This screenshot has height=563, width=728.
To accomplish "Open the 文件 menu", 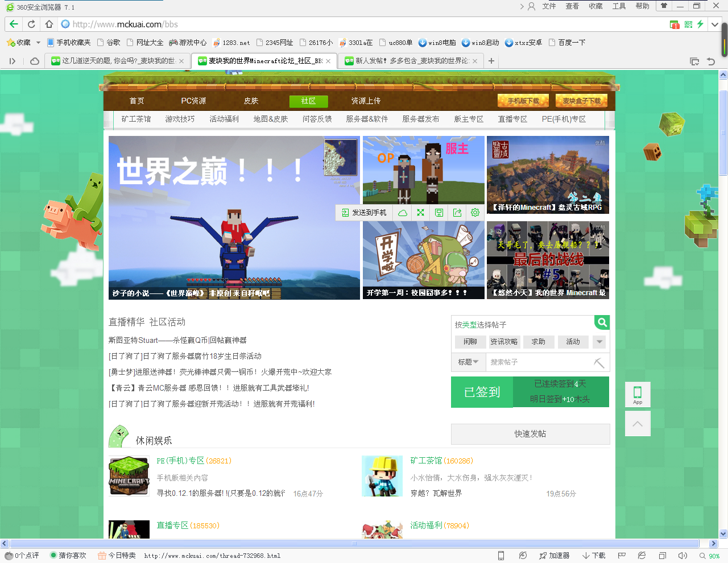I will click(x=549, y=6).
